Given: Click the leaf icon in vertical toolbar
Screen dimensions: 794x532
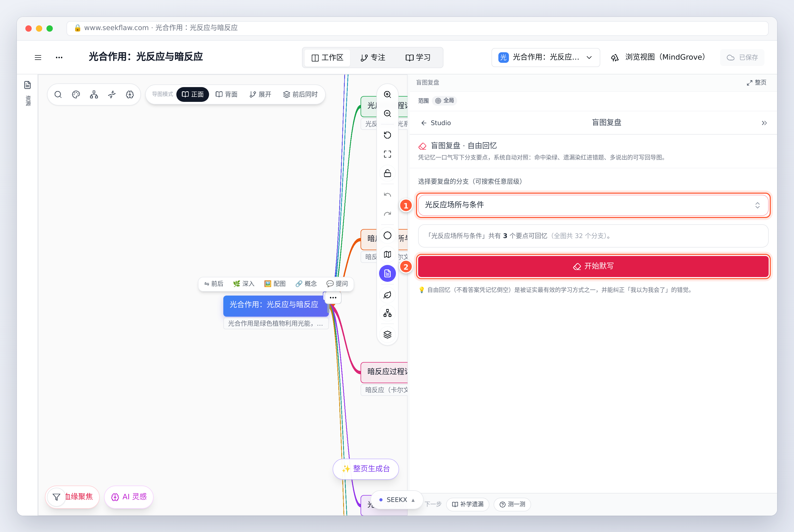Looking at the screenshot, I should pyautogui.click(x=387, y=295).
